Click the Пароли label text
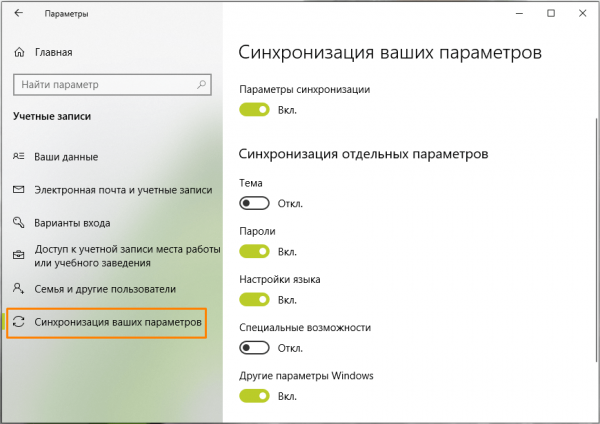 click(x=257, y=231)
